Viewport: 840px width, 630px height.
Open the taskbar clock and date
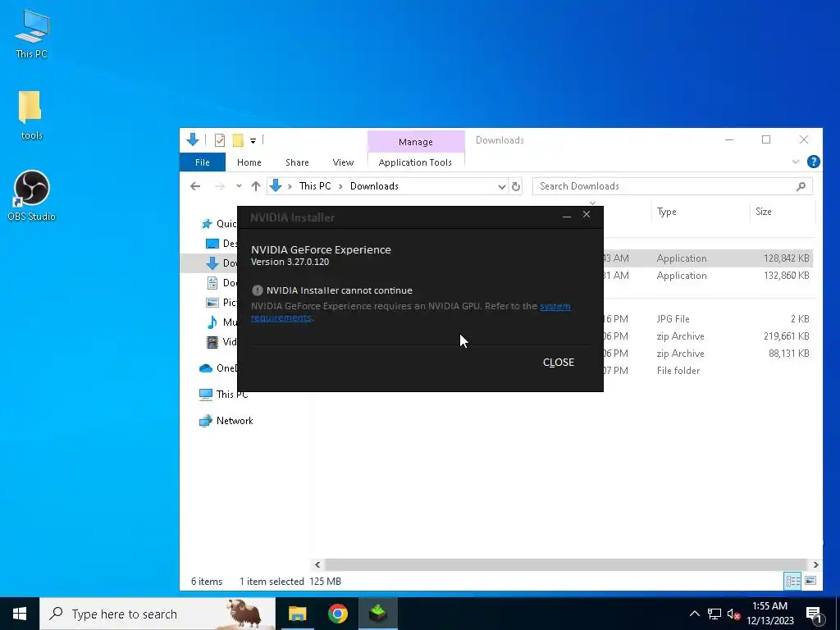click(769, 614)
